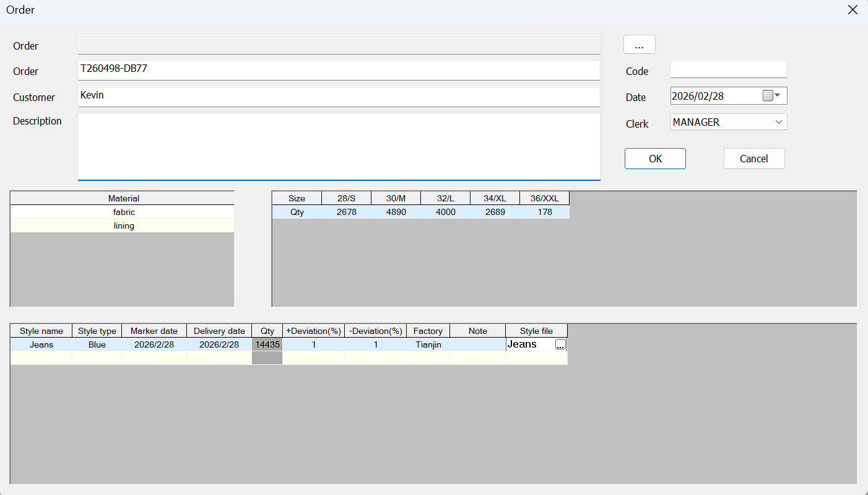Expand the Clerk MANAGER dropdown
Viewport: 868px width, 495px height.
click(x=779, y=122)
